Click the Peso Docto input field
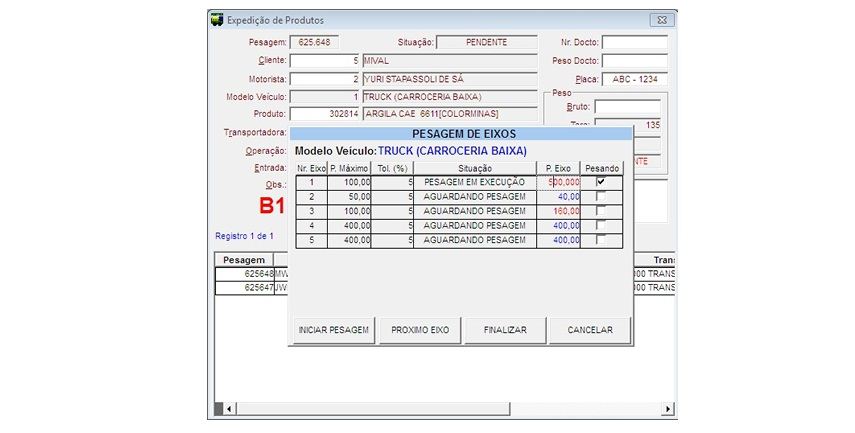Screen dimensions: 855x433 [634, 61]
